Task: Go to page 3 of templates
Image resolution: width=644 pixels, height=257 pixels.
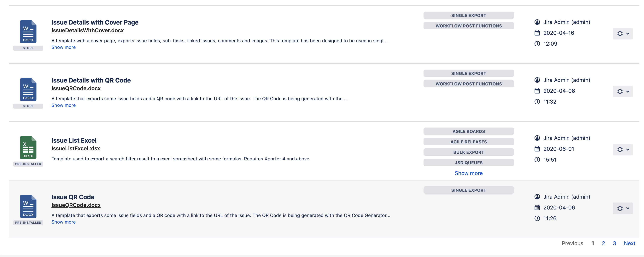Action: pyautogui.click(x=614, y=243)
